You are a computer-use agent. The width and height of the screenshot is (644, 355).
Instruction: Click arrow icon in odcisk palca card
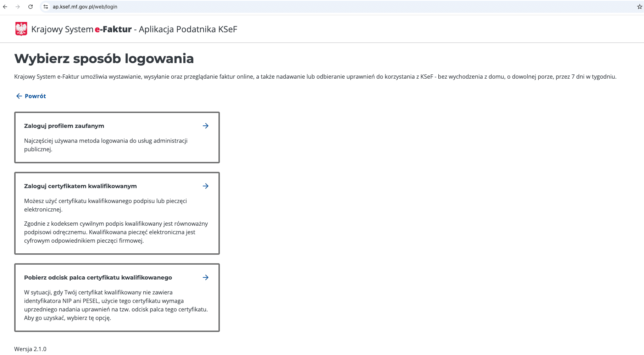205,277
